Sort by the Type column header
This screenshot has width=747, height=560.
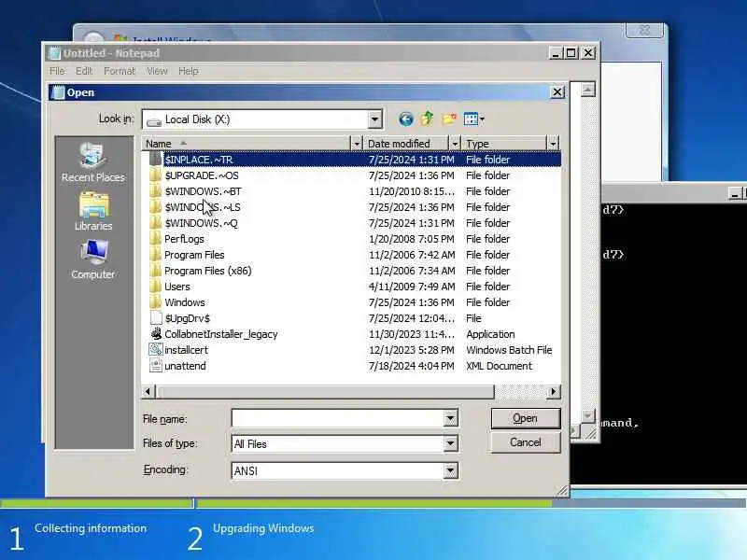point(504,144)
